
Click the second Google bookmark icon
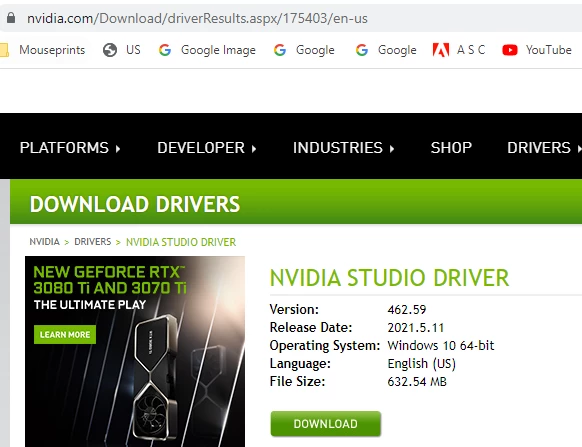280,50
